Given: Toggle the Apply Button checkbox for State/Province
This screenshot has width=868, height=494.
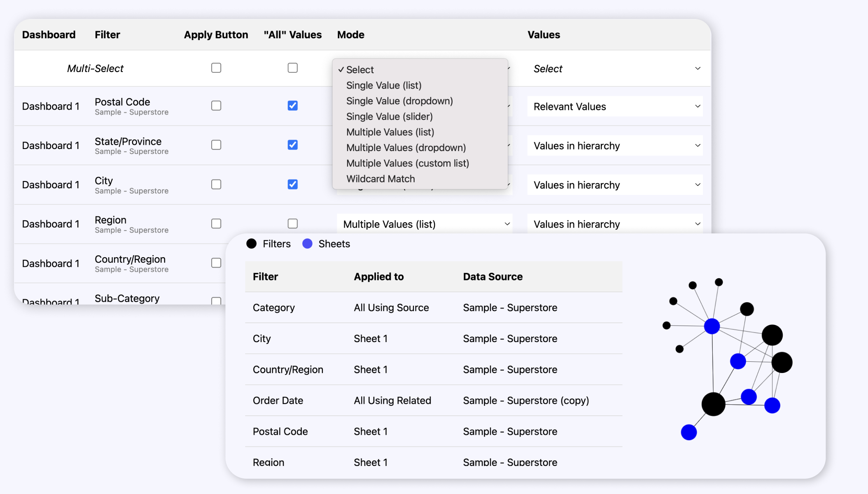Looking at the screenshot, I should pyautogui.click(x=216, y=145).
